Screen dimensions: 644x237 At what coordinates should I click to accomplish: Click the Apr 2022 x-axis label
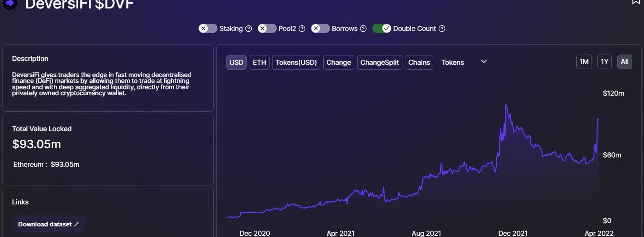pyautogui.click(x=599, y=233)
